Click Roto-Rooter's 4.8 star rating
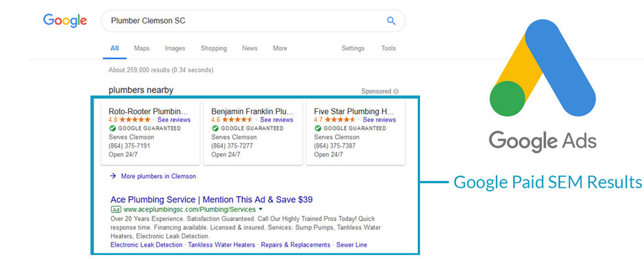This screenshot has width=644, height=259. 130,119
